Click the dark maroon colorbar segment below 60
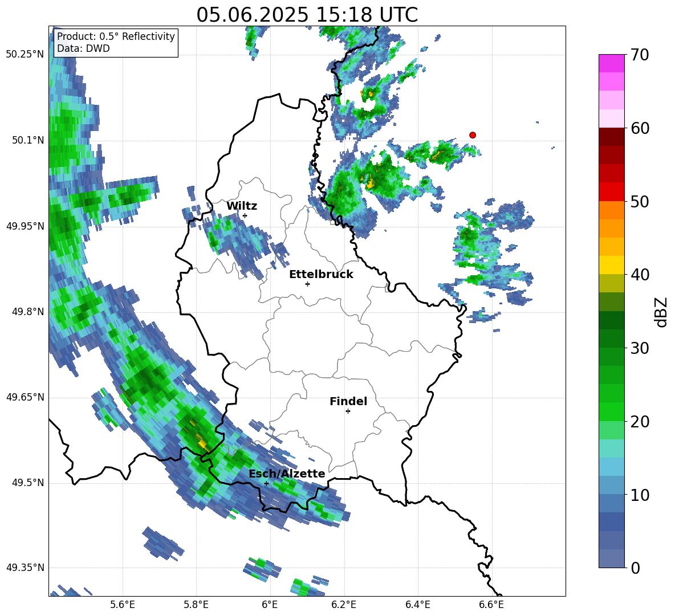675x616 pixels. coord(611,137)
